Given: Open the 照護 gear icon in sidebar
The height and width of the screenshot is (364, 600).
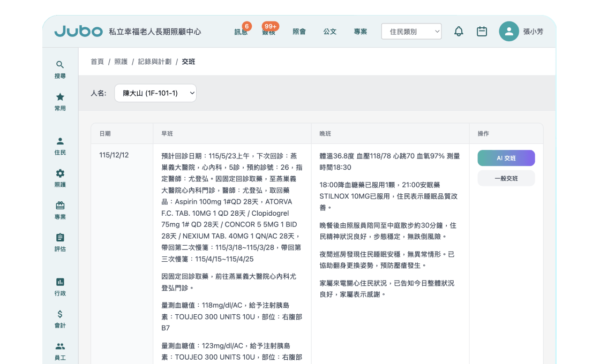Looking at the screenshot, I should tap(60, 173).
